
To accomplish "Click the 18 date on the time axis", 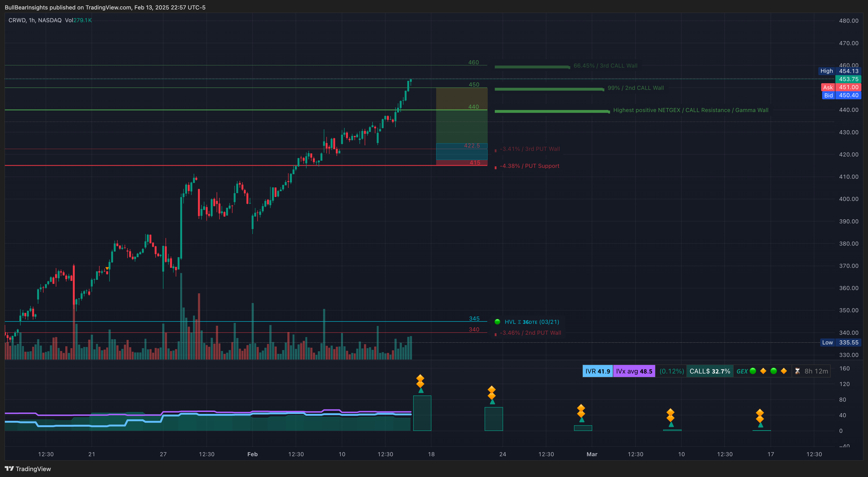I will click(431, 454).
